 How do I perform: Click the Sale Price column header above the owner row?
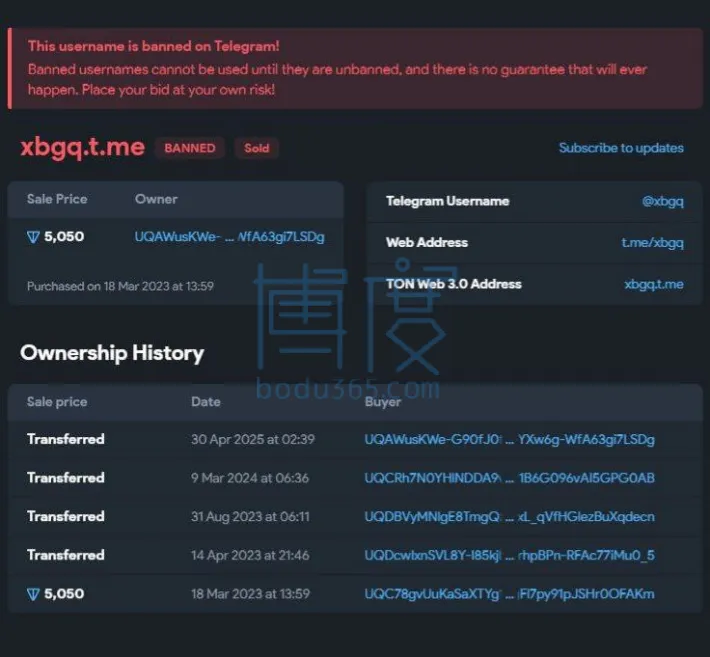(57, 199)
